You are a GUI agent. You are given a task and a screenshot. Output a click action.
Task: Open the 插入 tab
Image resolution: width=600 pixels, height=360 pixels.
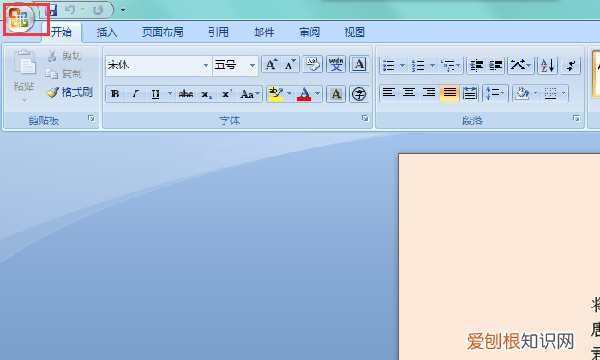107,32
